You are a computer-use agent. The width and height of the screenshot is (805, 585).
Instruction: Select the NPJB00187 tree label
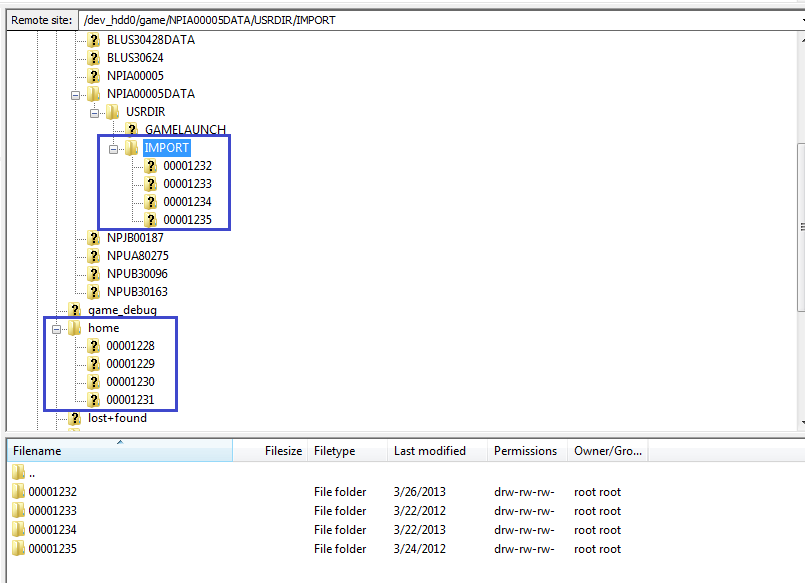(135, 238)
